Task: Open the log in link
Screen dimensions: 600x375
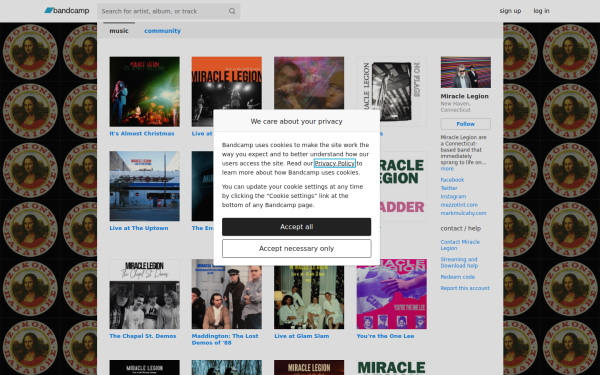Action: click(541, 11)
